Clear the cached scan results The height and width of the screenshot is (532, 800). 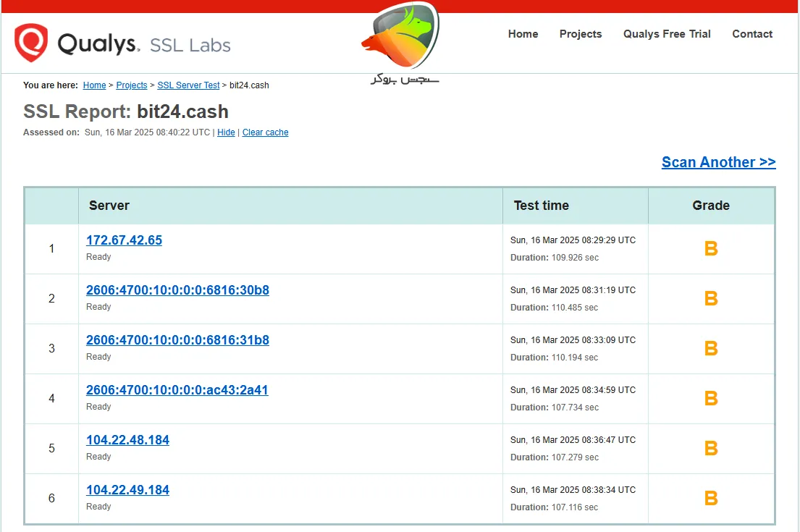coord(265,132)
